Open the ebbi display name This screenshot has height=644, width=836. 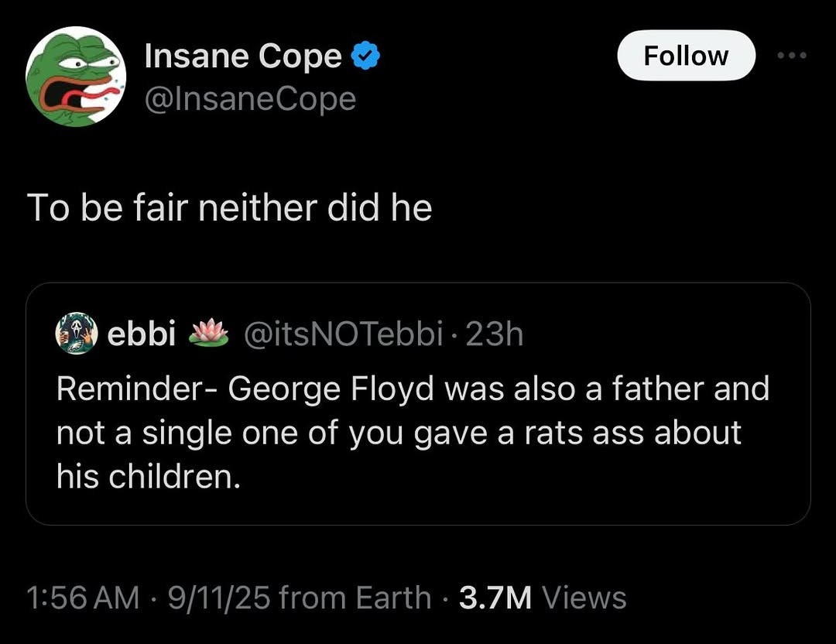pos(140,334)
